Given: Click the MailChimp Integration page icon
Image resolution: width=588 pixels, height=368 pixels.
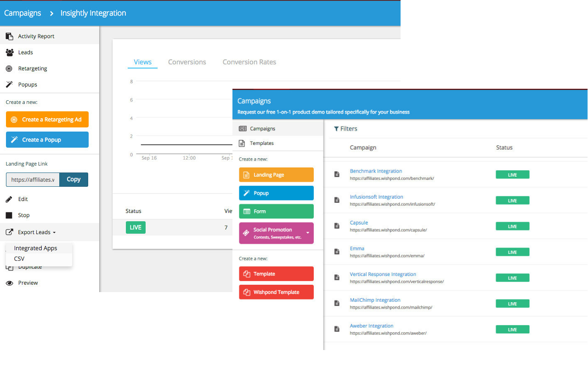Looking at the screenshot, I should click(x=337, y=303).
